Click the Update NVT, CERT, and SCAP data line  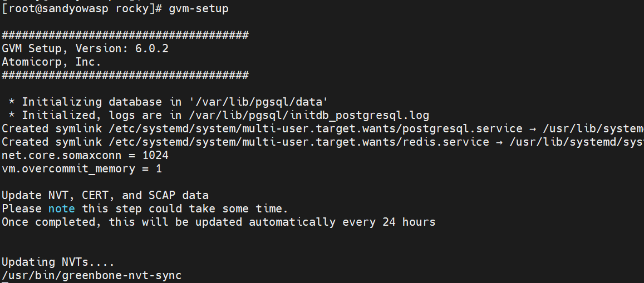tap(105, 195)
